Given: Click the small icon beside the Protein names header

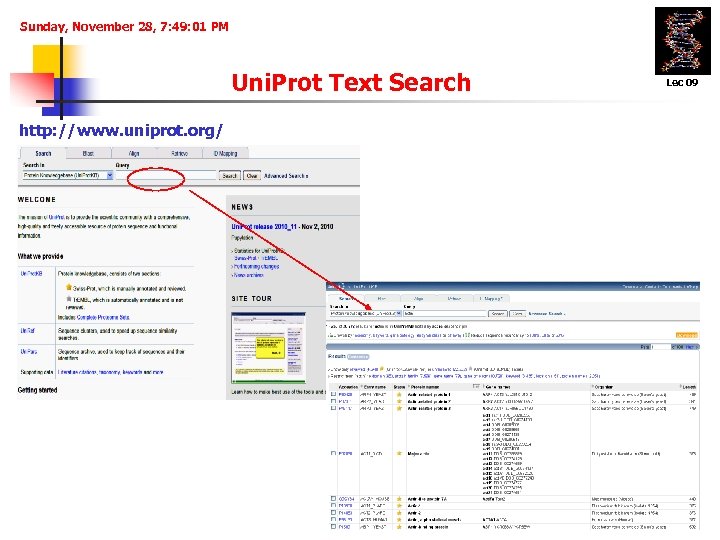Looking at the screenshot, I should [476, 387].
